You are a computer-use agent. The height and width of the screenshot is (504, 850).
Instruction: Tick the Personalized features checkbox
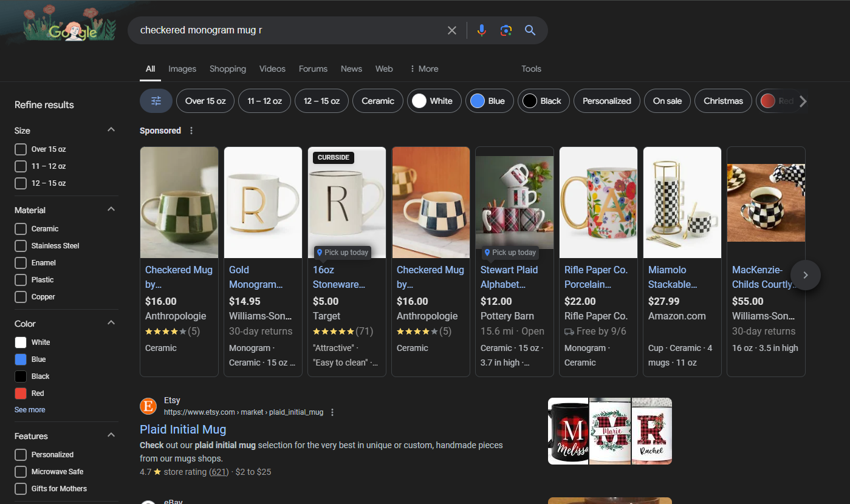(x=21, y=455)
